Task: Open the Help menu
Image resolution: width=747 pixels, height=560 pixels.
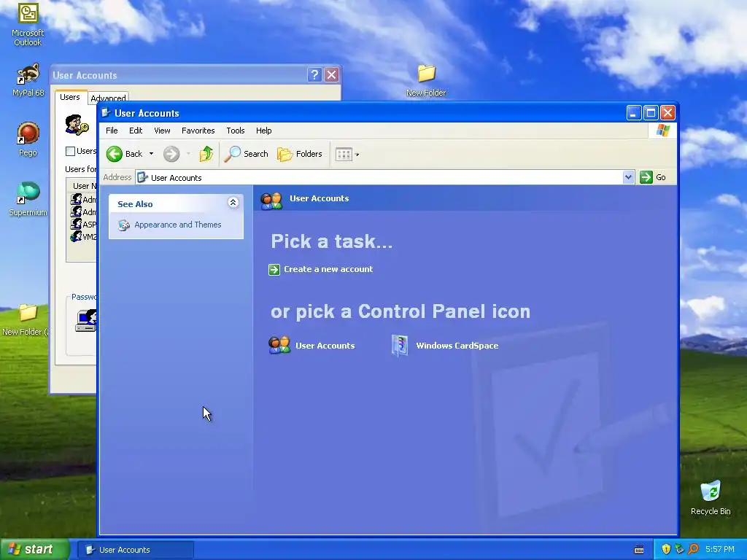Action: tap(263, 131)
